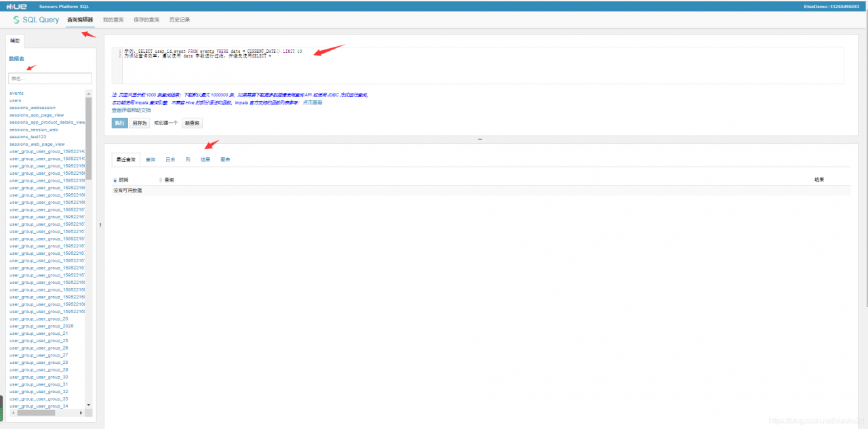Select the sessions_test123 table

tap(28, 137)
